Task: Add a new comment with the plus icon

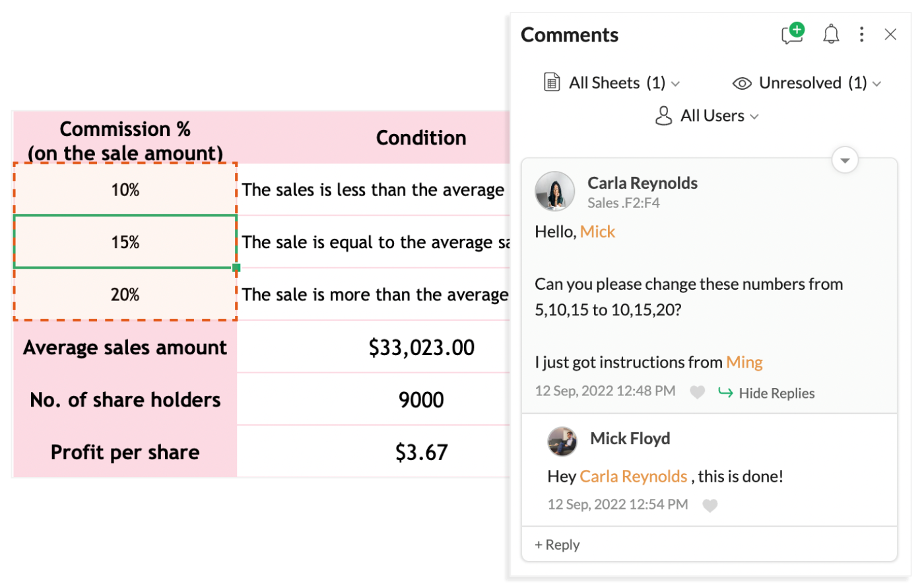Action: tap(793, 34)
